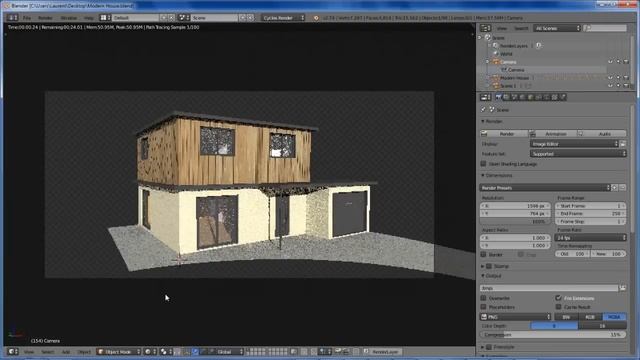Open the outliner editor type selector
This screenshot has width=640, height=360.
(485, 28)
